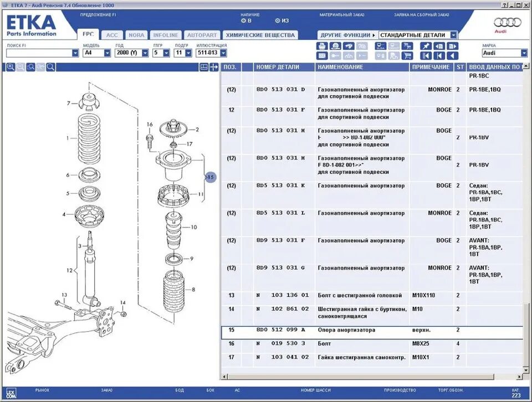Click the Примечание column header
Image resolution: width=532 pixels, height=402 pixels.
(431, 67)
